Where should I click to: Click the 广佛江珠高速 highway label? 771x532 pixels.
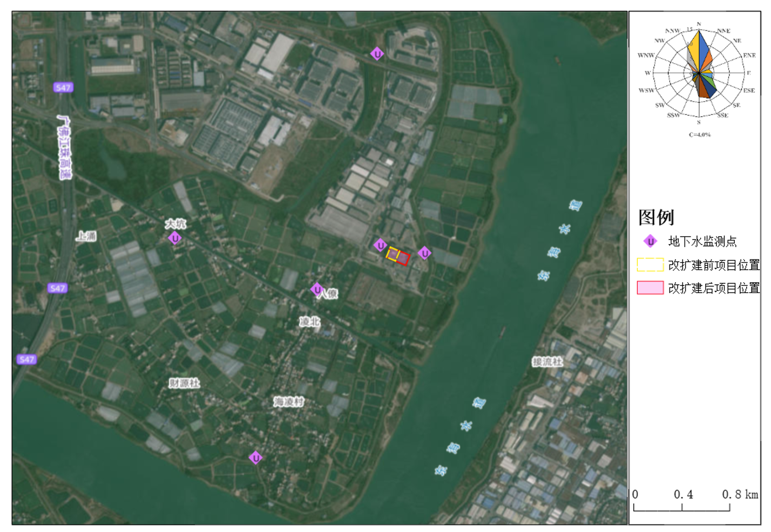point(65,147)
